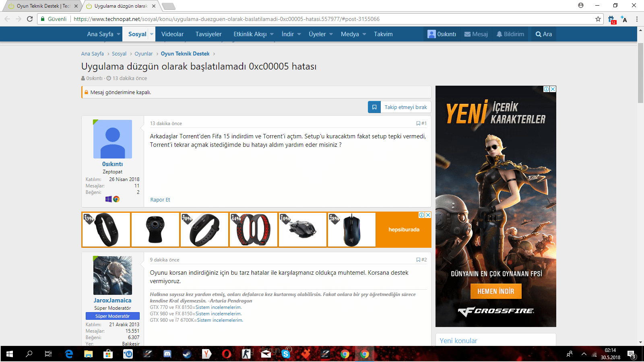
Task: Open thread author 0sıkıntı link below title
Action: 94,78
